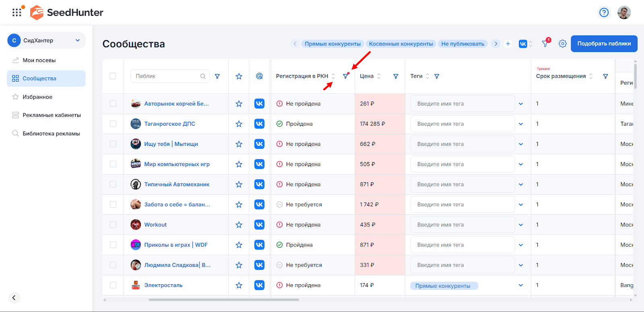Screen dimensions: 644x312
Task: Open the filter icon with red badge
Action: [x=545, y=44]
